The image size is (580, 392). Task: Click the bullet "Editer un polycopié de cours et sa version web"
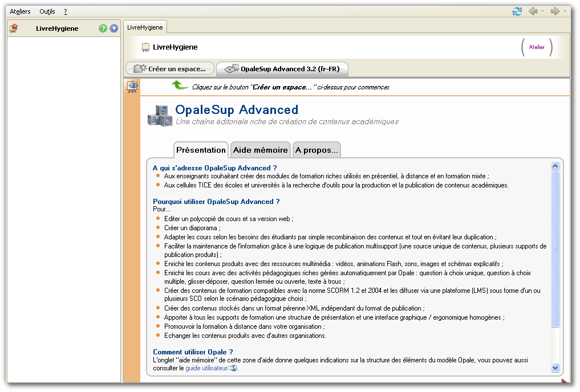click(229, 219)
